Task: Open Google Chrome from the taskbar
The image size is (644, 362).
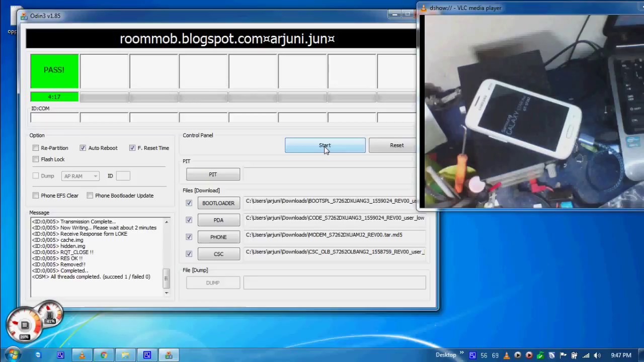Action: 104,355
